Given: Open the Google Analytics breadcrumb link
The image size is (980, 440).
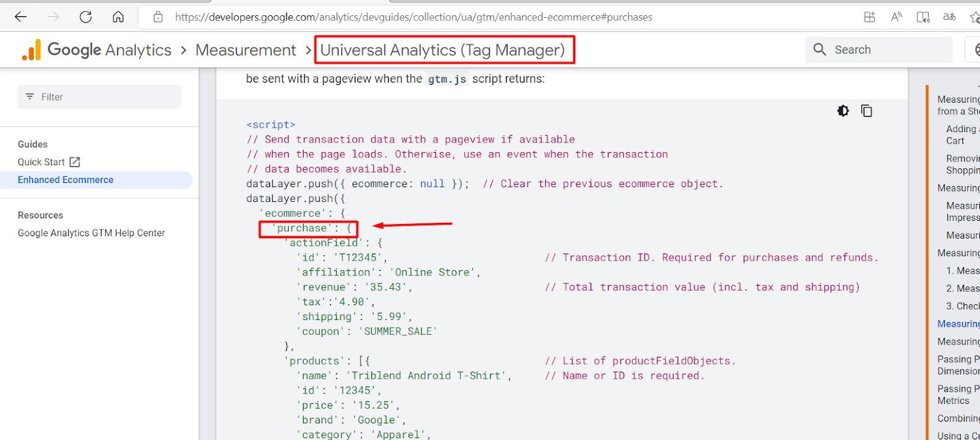Looking at the screenshot, I should [x=110, y=50].
